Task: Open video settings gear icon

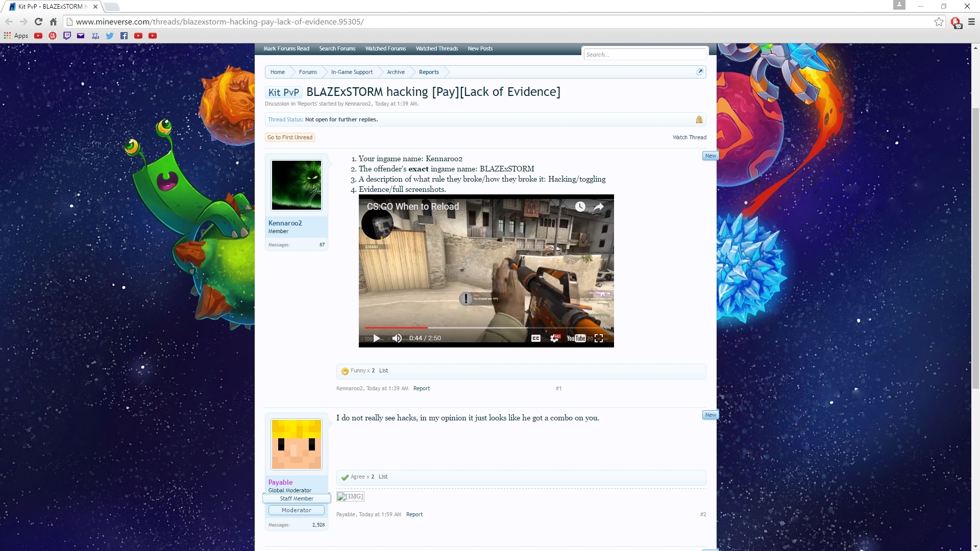Action: [554, 338]
